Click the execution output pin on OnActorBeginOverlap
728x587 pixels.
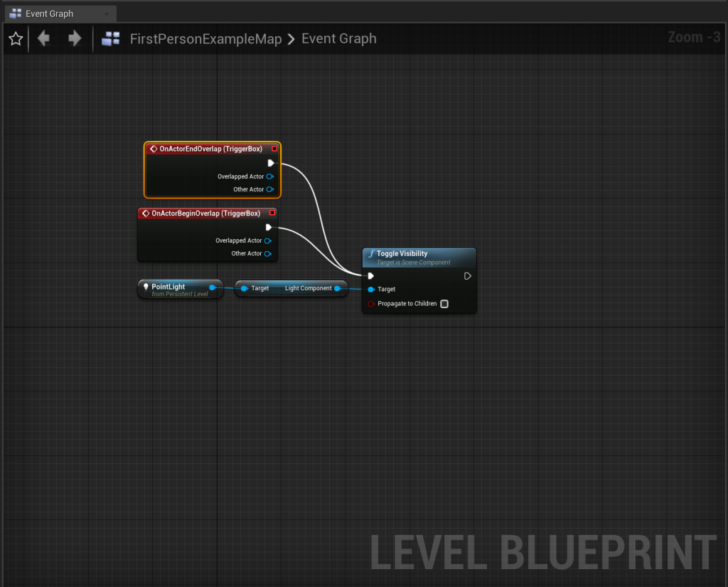[x=268, y=228]
